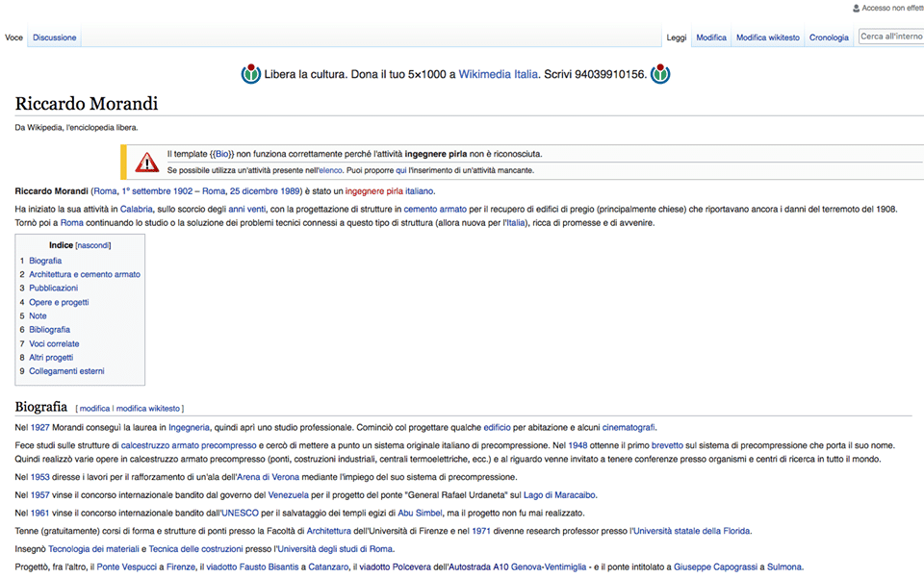Click the red warning triangle icon
Image resolution: width=924 pixels, height=578 pixels.
pyautogui.click(x=146, y=162)
